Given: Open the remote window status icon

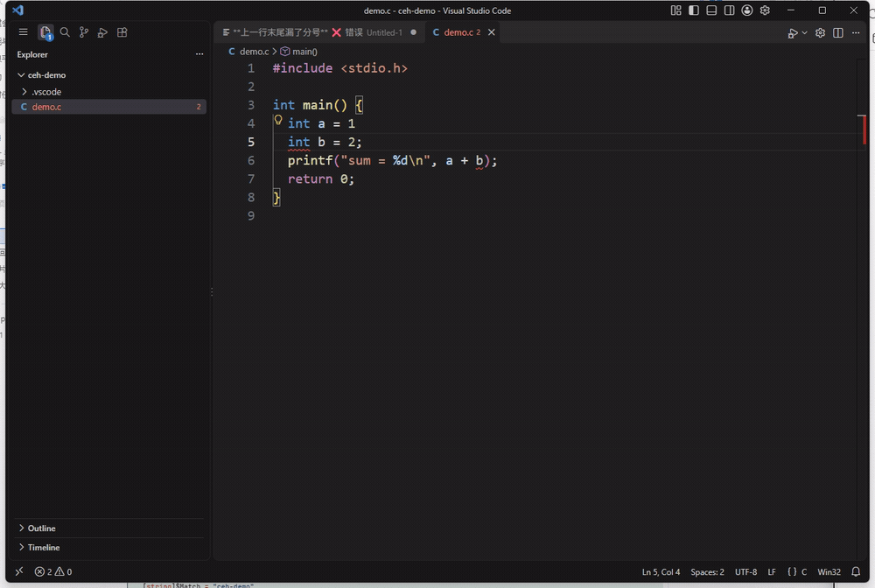Looking at the screenshot, I should click(19, 572).
